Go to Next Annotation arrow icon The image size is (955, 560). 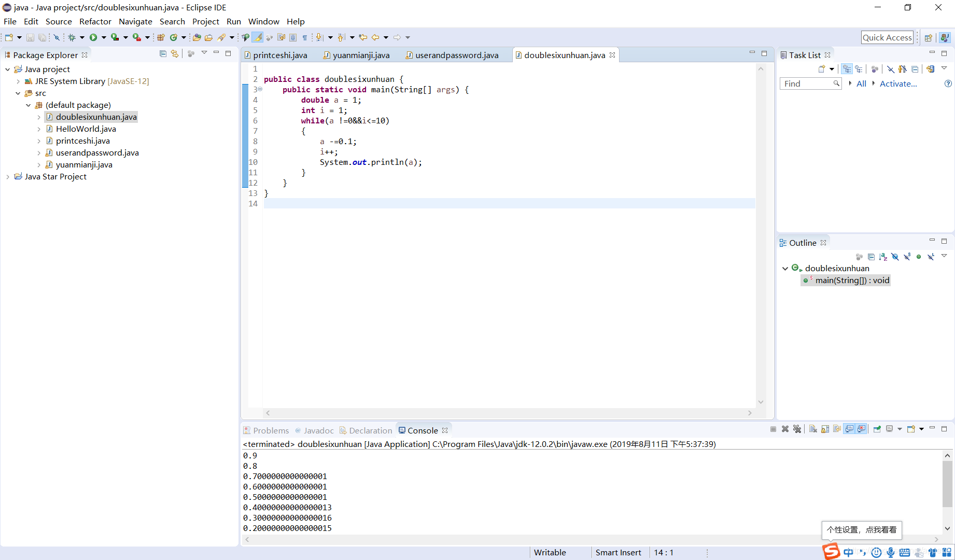click(x=319, y=37)
